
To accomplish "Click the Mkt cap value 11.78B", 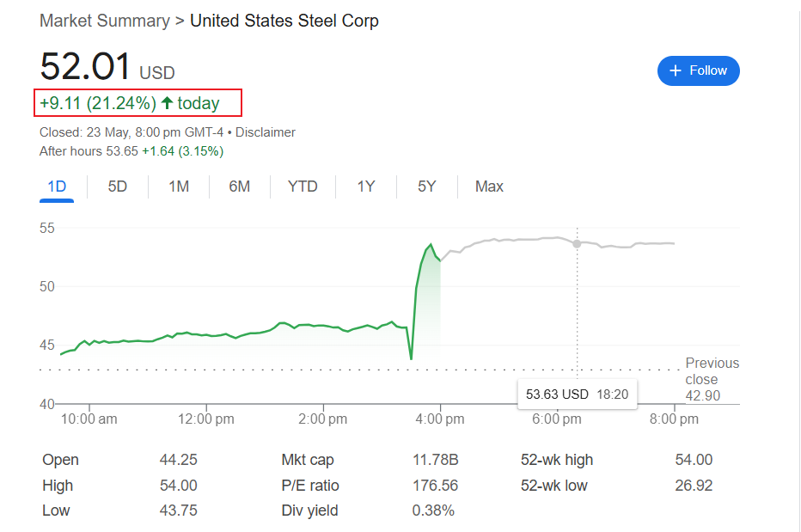I will (436, 460).
